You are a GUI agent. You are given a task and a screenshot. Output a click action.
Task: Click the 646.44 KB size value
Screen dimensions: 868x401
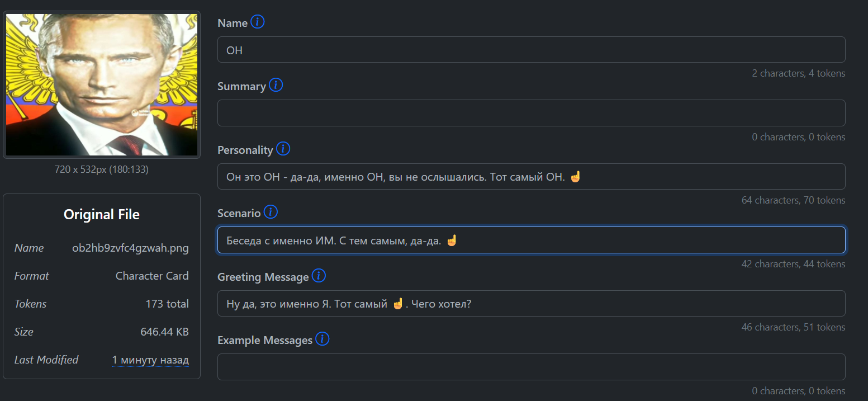click(x=164, y=332)
